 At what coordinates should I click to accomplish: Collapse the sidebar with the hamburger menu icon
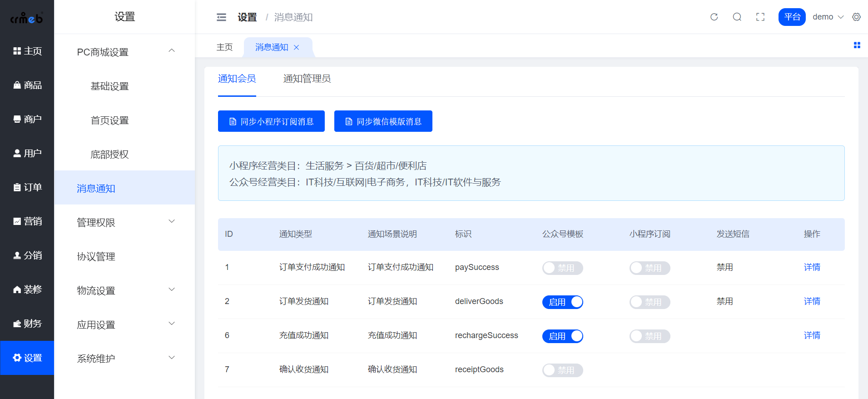[x=221, y=17]
